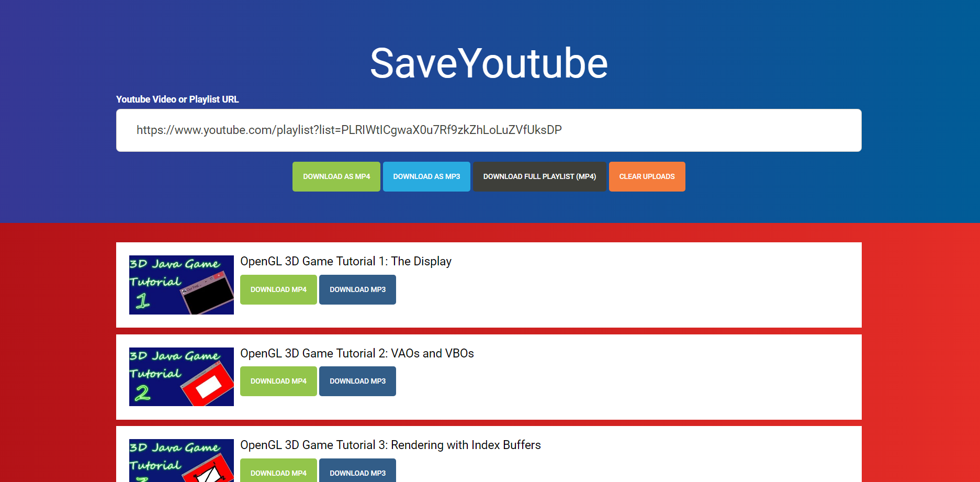Select title "OpenGL 3D Game Tutorial 1: The Display"
Image resolution: width=980 pixels, height=482 pixels.
(346, 261)
